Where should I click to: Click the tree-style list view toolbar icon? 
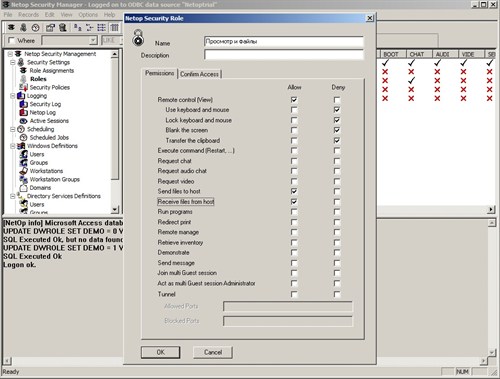click(x=89, y=27)
